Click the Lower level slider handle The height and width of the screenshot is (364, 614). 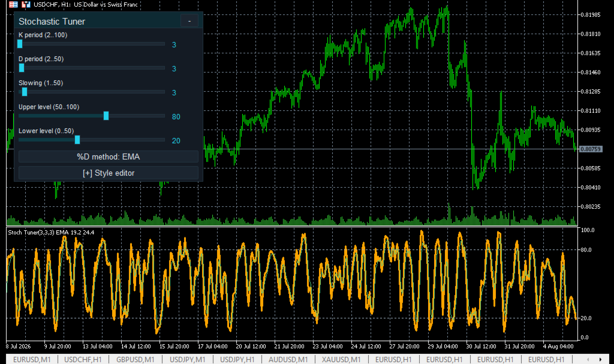(x=77, y=140)
